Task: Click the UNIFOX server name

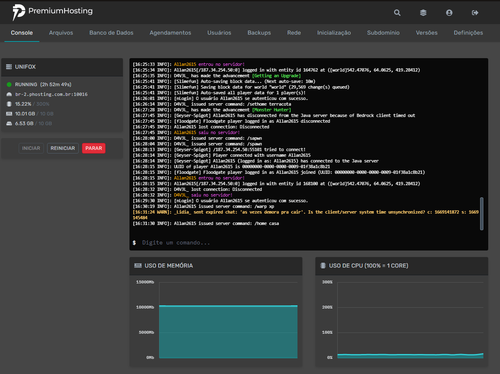Action: pyautogui.click(x=25, y=67)
